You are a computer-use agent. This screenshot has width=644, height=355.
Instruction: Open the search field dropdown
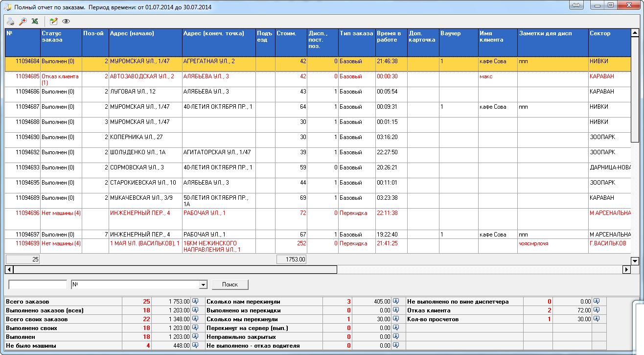[204, 284]
